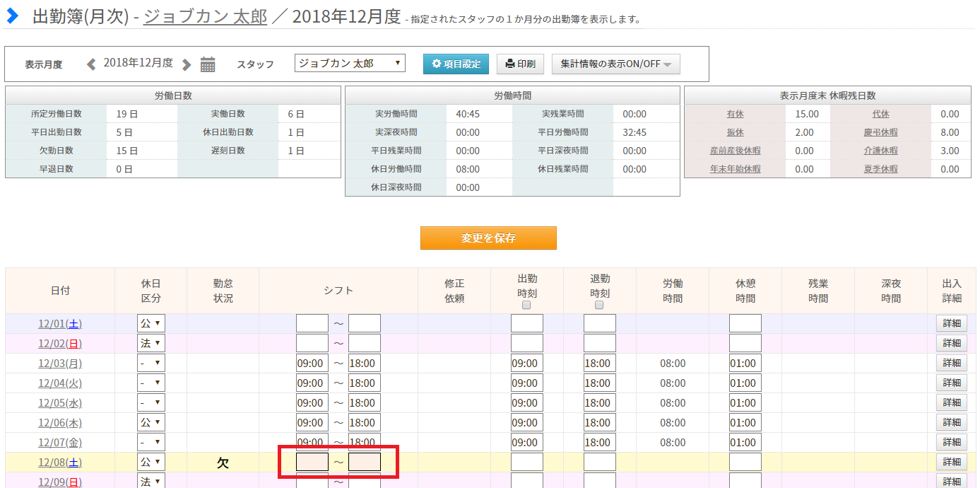This screenshot has width=980, height=488.
Task: Click 詳細 button for 12/05 row
Action: [951, 403]
